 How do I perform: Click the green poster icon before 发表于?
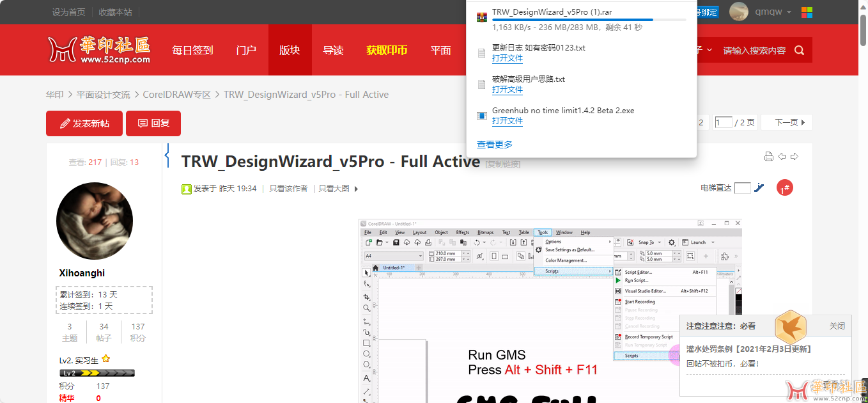(x=187, y=189)
